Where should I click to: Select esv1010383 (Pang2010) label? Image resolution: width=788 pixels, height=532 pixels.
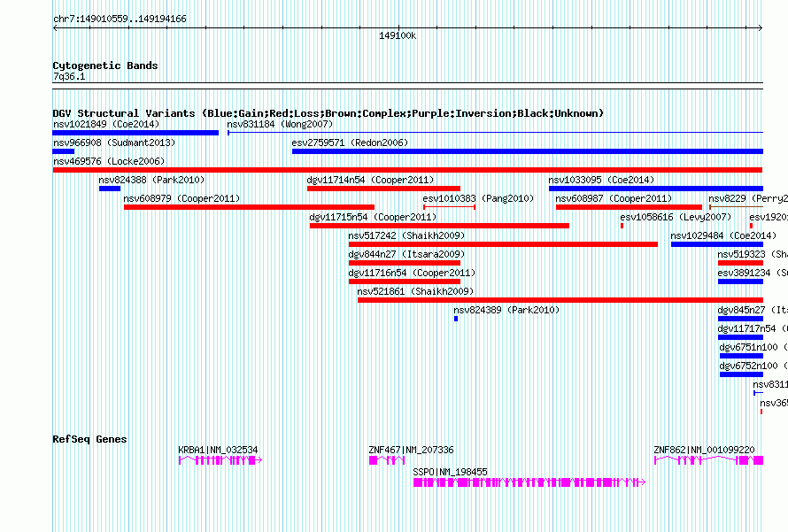click(x=478, y=198)
